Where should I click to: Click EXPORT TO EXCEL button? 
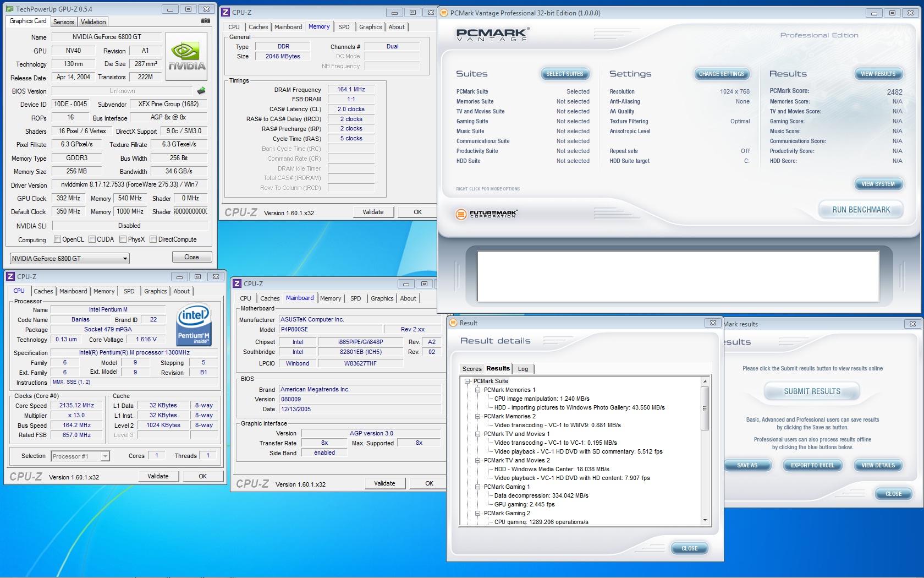pos(812,465)
